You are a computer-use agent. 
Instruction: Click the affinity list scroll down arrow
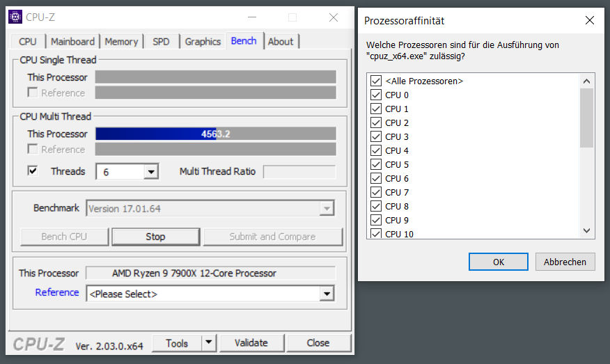pyautogui.click(x=586, y=231)
